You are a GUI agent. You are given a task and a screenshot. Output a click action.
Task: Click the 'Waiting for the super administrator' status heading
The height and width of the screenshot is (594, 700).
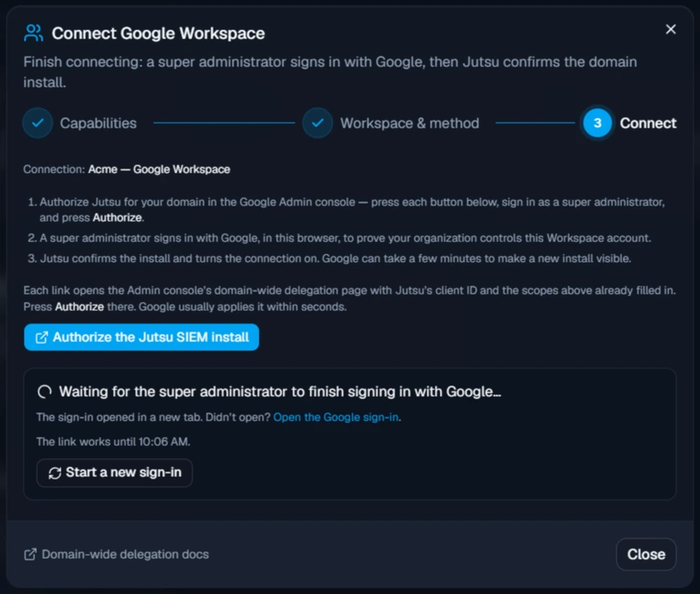280,392
